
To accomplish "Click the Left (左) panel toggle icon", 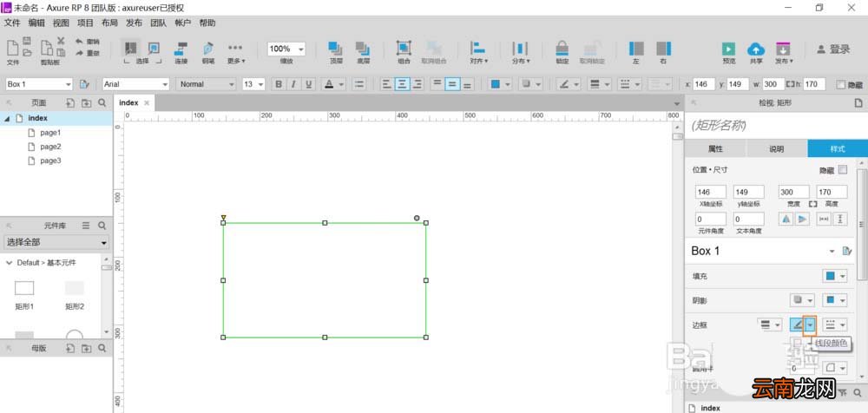I will (636, 49).
